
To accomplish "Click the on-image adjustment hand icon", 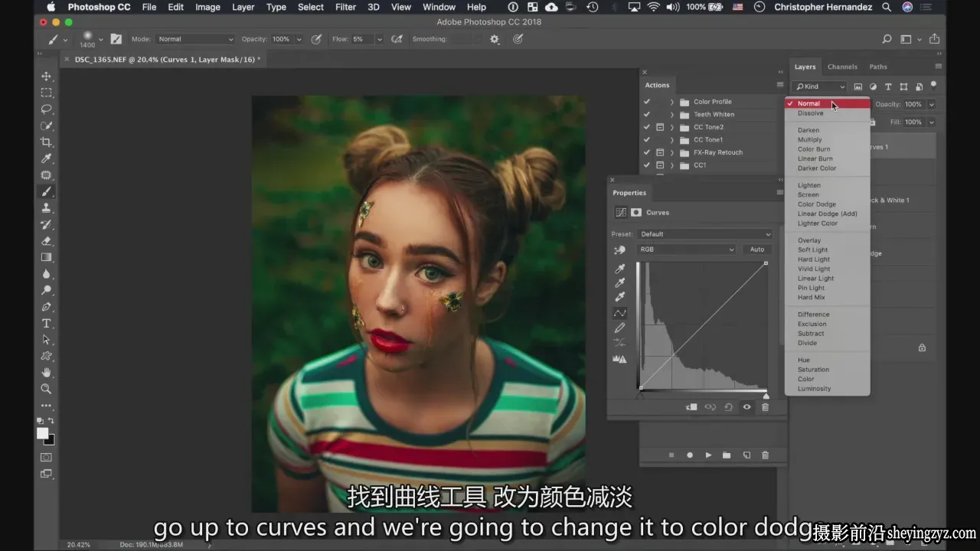I will coord(619,250).
